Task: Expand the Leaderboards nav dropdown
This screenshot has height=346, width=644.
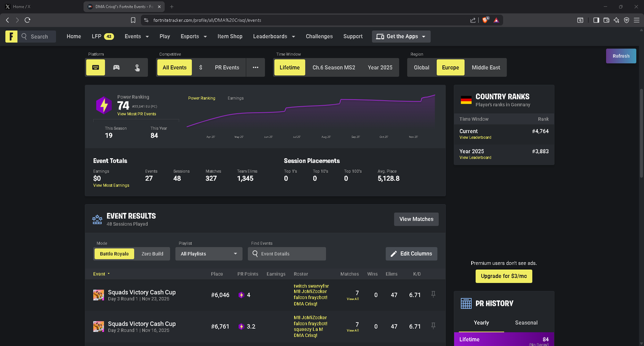Action: tap(274, 36)
